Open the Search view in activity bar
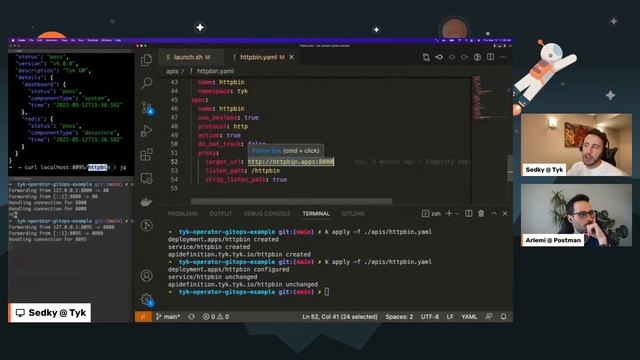Image resolution: width=640 pixels, height=360 pixels. tap(147, 83)
